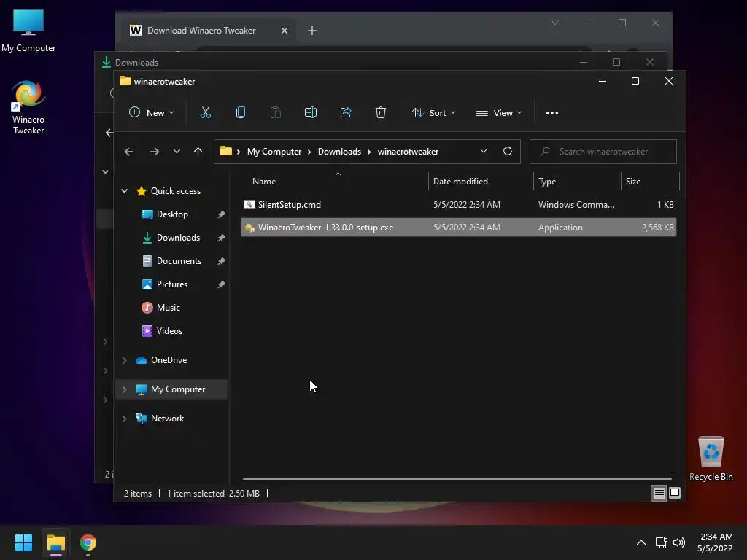Go forward with the right arrow
The height and width of the screenshot is (560, 747).
(x=155, y=152)
